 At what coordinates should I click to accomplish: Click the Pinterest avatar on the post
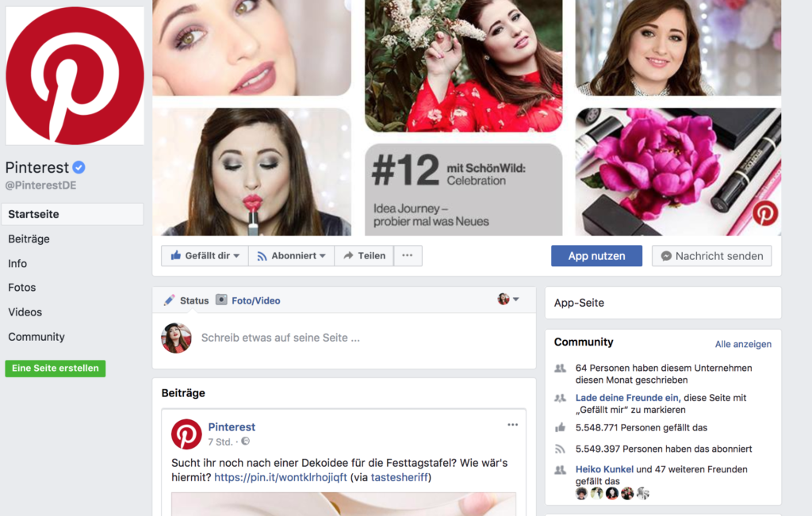186,434
